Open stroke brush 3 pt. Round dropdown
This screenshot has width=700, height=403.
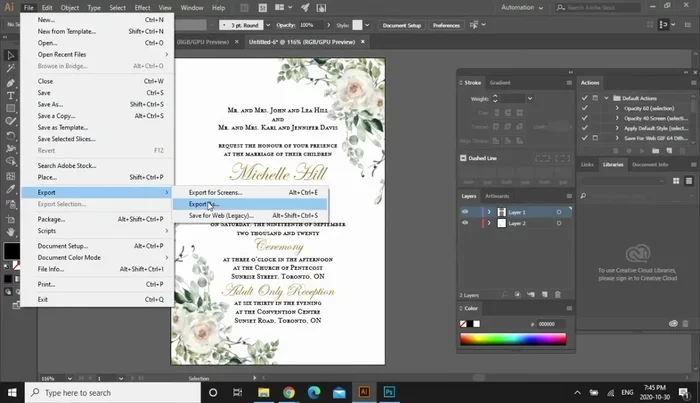click(x=268, y=25)
